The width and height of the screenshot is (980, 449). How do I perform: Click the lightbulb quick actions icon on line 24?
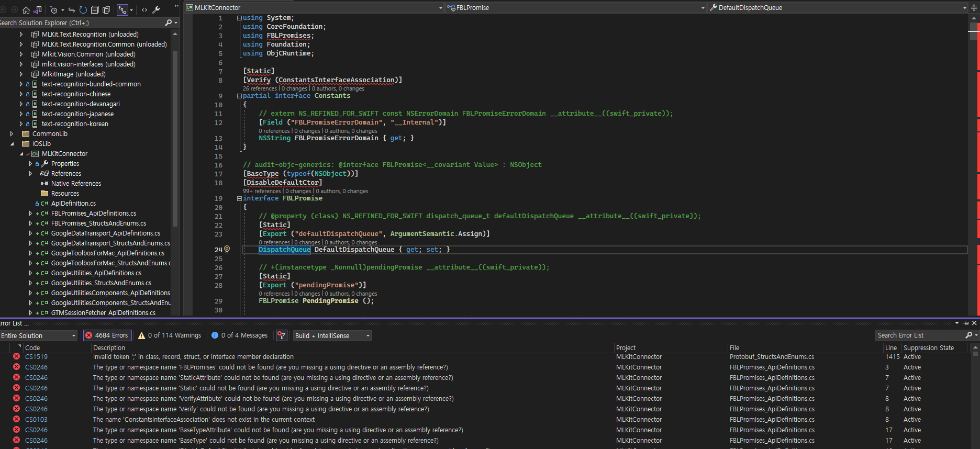227,250
